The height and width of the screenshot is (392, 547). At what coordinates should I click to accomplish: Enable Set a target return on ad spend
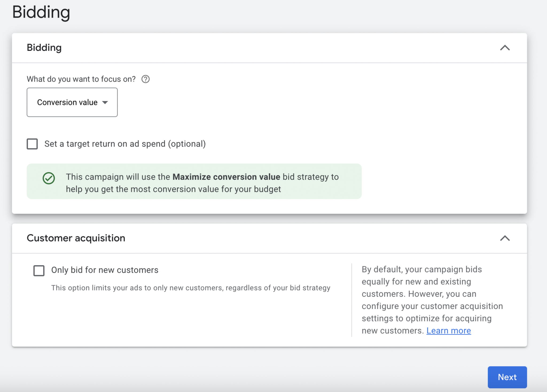[x=32, y=144]
